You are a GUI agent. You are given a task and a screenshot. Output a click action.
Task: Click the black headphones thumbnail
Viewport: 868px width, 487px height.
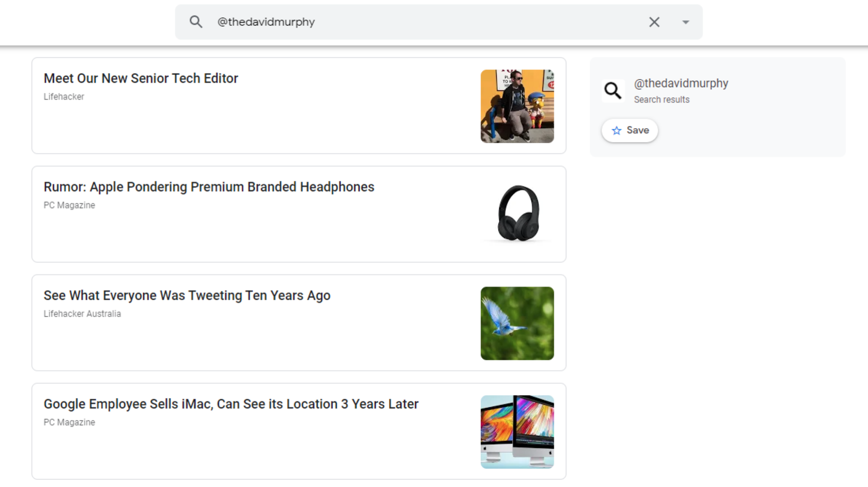click(x=517, y=214)
